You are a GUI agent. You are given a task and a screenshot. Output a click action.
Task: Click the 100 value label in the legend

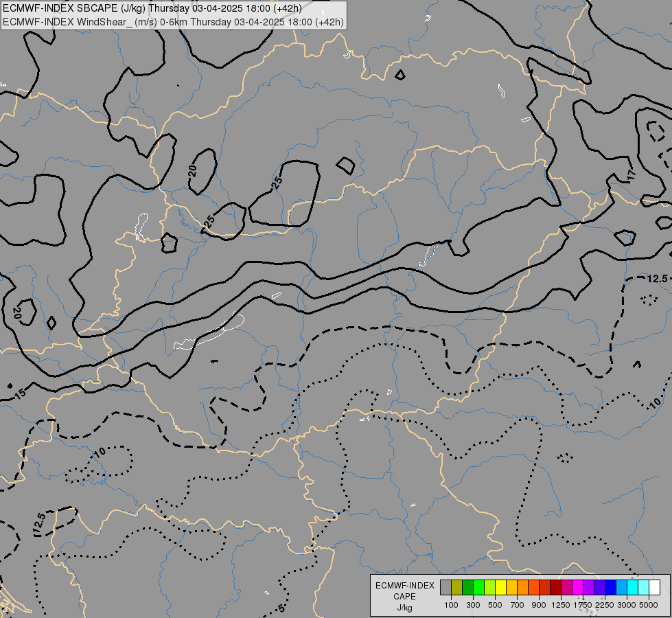(451, 605)
